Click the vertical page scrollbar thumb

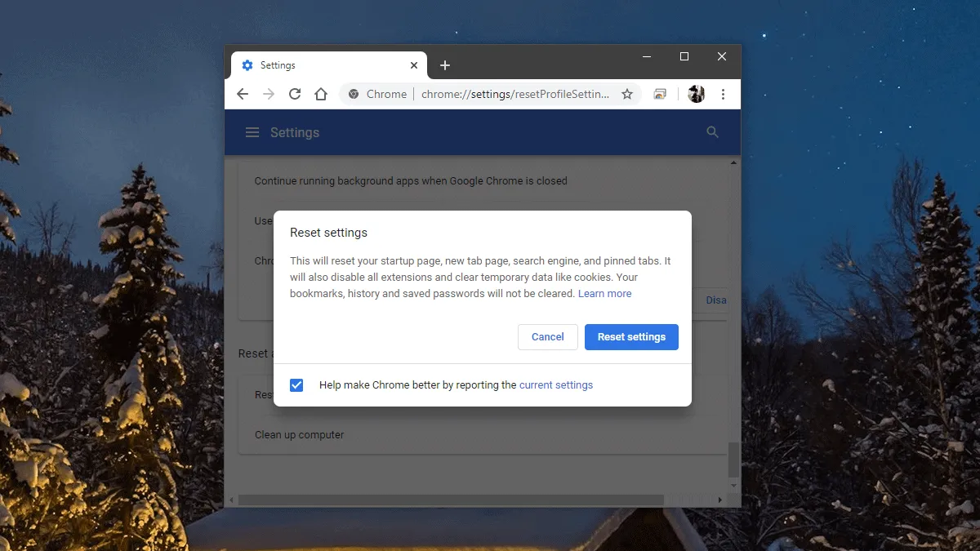(733, 460)
